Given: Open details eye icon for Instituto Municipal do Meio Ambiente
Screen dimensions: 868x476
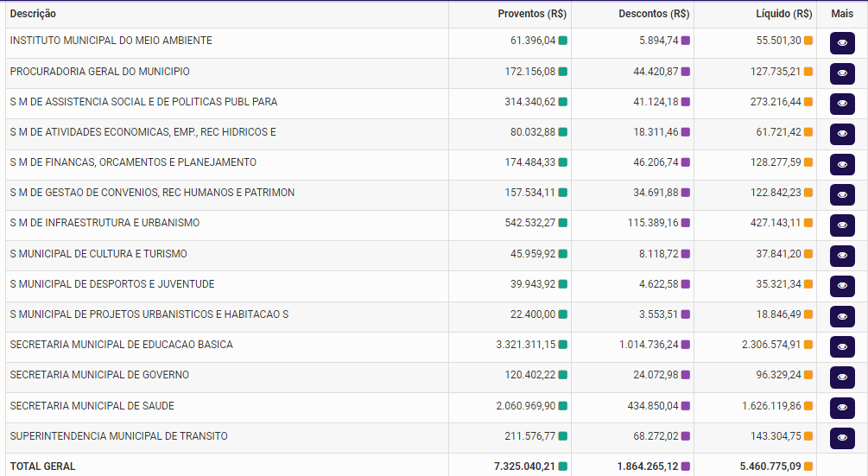Looking at the screenshot, I should [841, 43].
